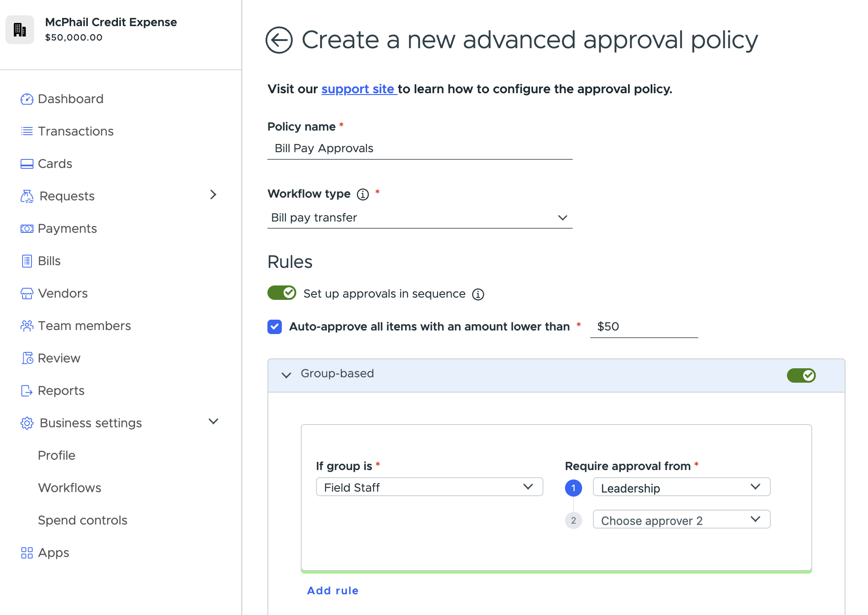Click the Business settings gear icon

tap(27, 423)
